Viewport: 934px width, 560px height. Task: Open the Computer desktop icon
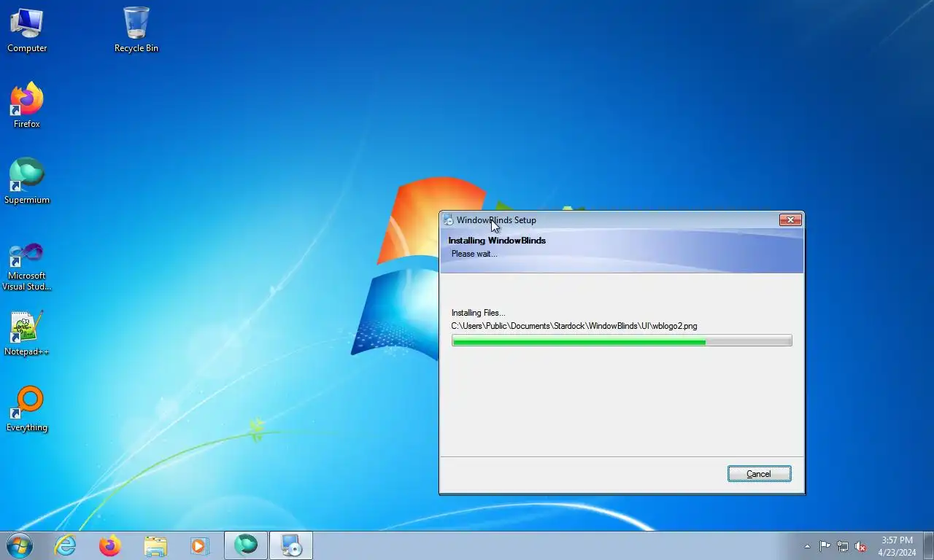coord(27,31)
